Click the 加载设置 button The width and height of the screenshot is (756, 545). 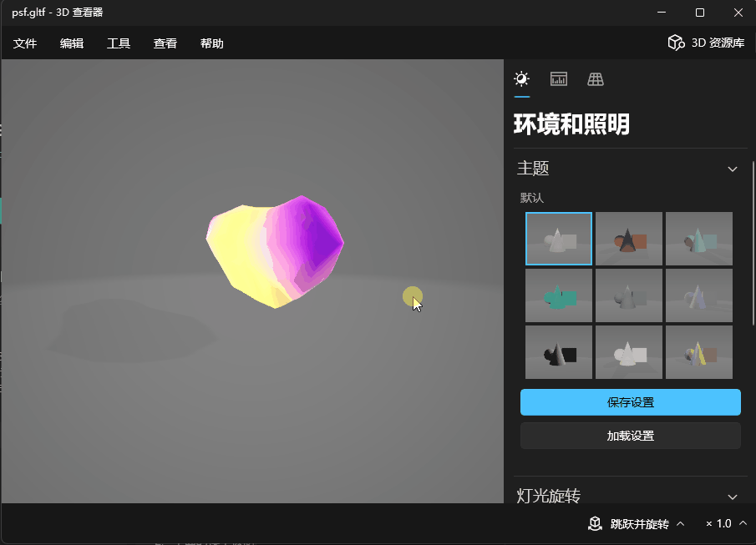point(630,436)
